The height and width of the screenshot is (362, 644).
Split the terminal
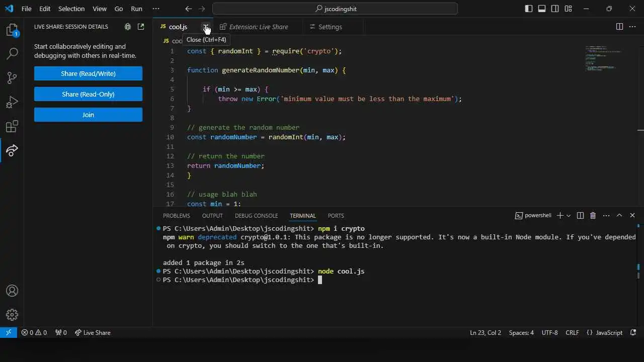(x=580, y=215)
